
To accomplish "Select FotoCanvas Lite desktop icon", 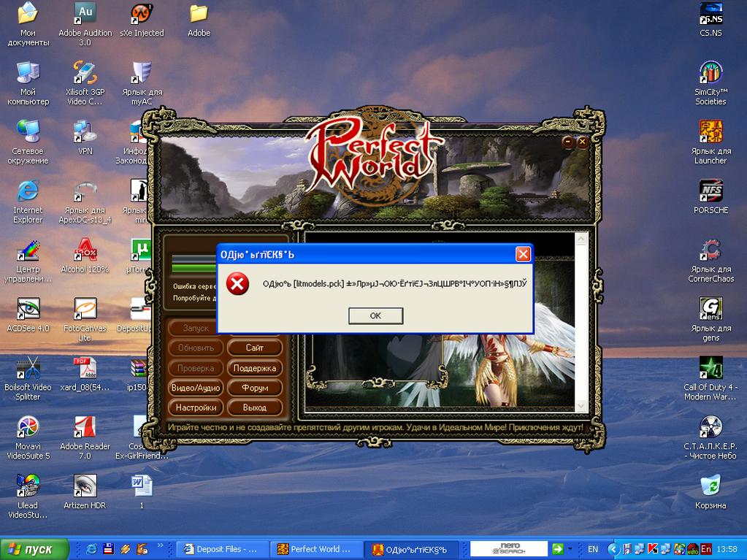I will click(x=85, y=319).
